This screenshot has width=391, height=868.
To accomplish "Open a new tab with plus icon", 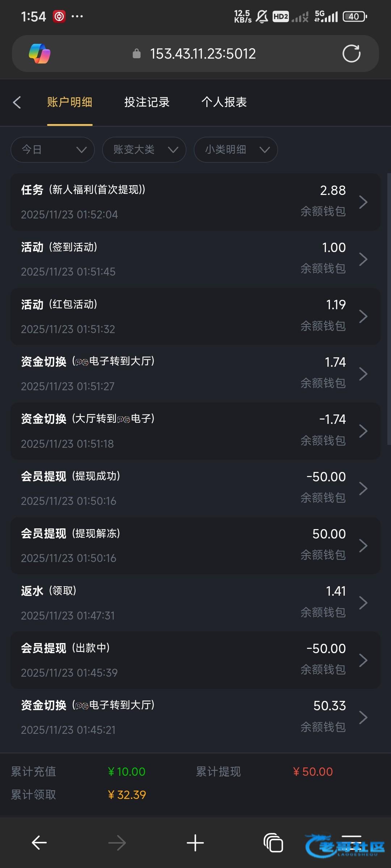I will coord(195,843).
